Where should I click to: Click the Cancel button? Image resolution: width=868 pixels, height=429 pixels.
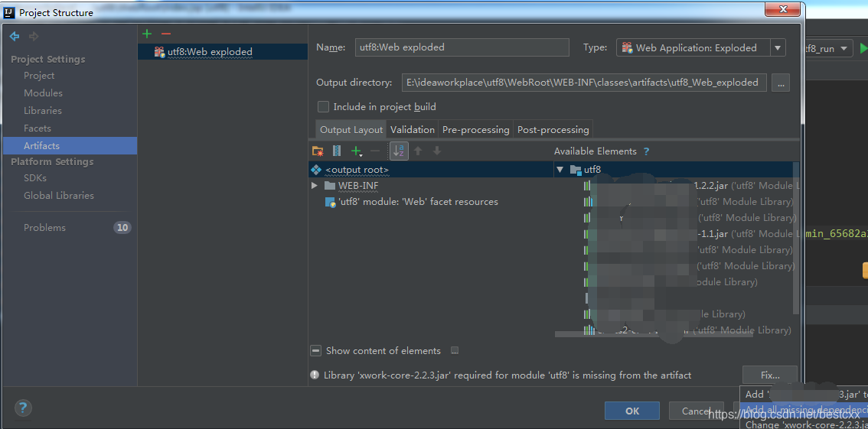[x=696, y=411]
